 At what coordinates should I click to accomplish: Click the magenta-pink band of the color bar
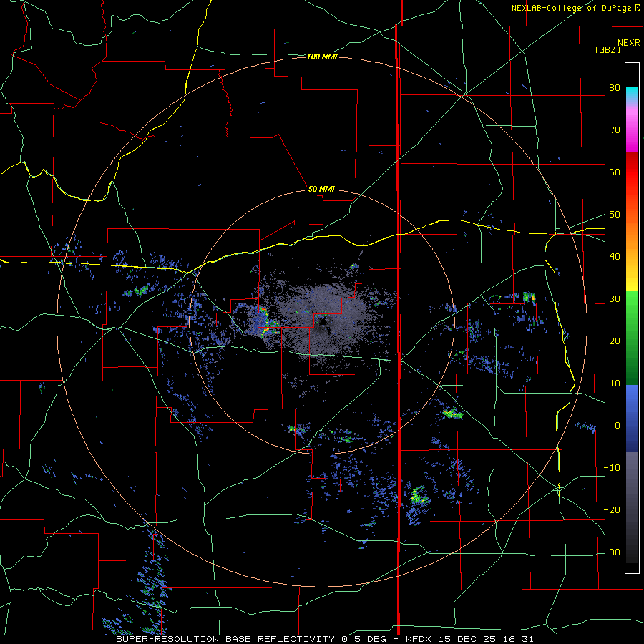tap(632, 127)
